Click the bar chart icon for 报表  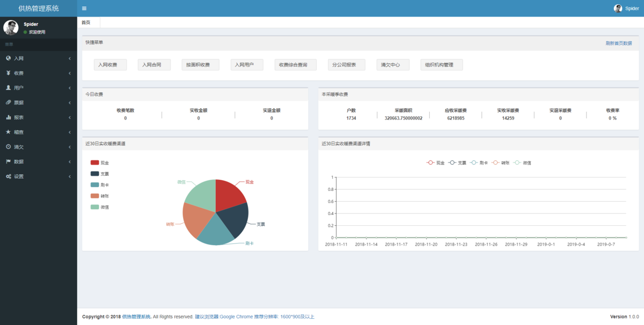click(x=8, y=117)
